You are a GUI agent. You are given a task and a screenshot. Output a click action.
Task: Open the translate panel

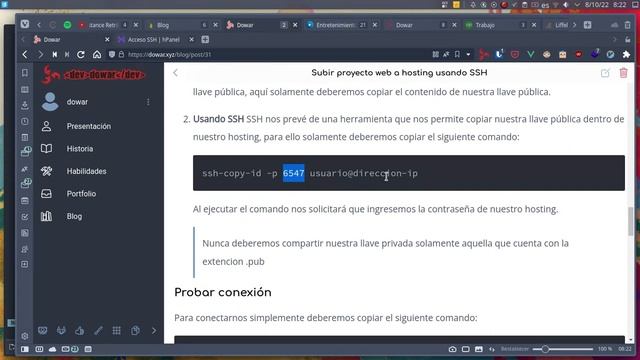point(25,169)
